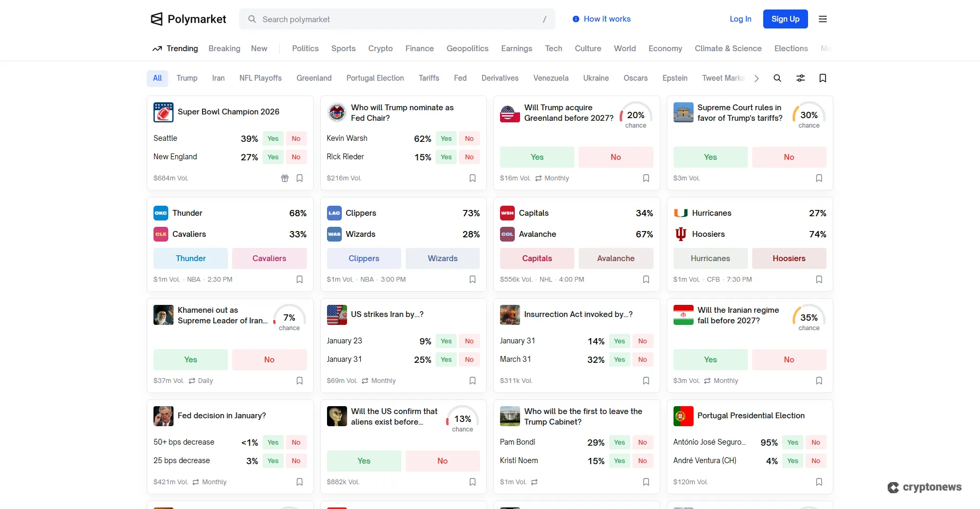
Task: Buy Yes on Greenland acquisition market
Action: (x=537, y=157)
